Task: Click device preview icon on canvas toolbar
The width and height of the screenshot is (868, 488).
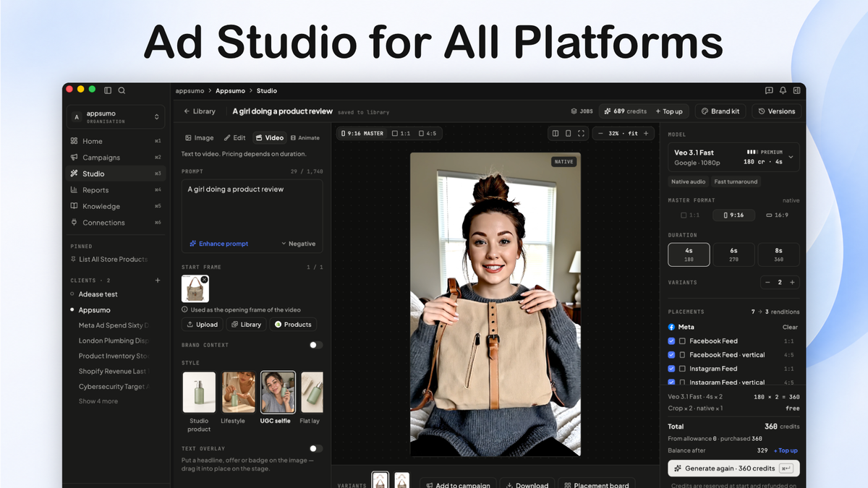Action: coord(569,133)
